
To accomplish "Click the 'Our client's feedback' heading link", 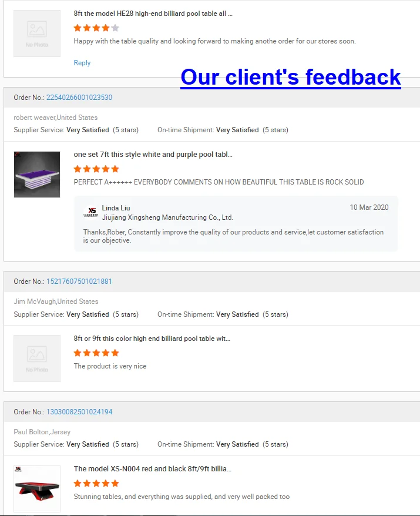I will 291,78.
